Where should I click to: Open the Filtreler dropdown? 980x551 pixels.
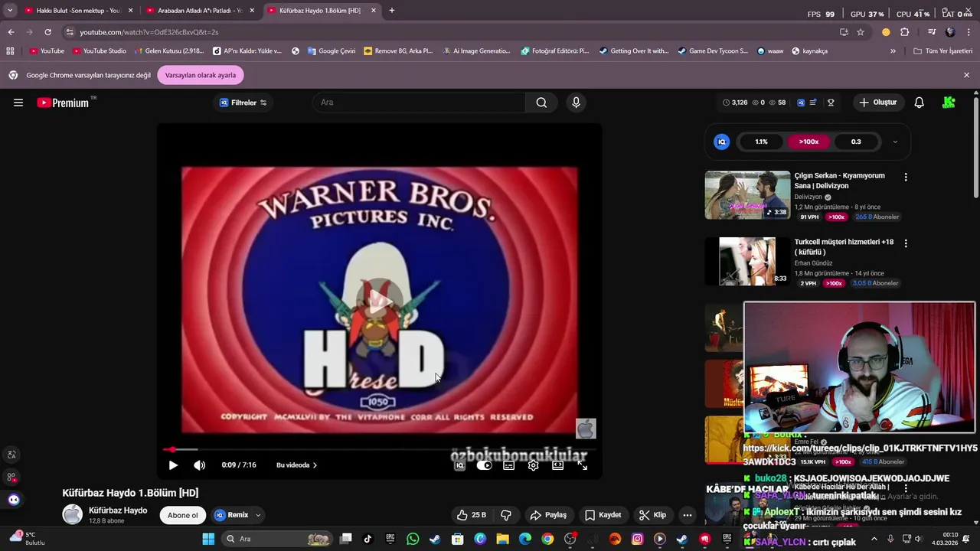[243, 103]
